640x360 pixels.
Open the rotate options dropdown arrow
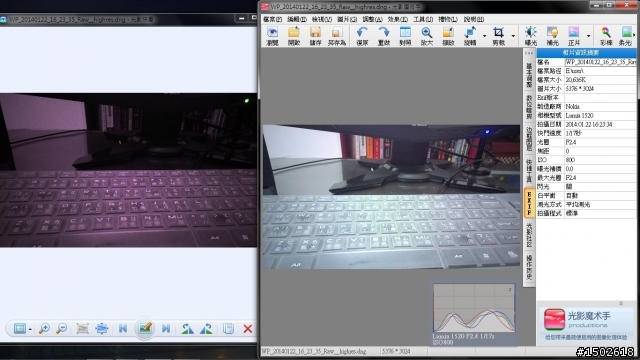point(484,36)
